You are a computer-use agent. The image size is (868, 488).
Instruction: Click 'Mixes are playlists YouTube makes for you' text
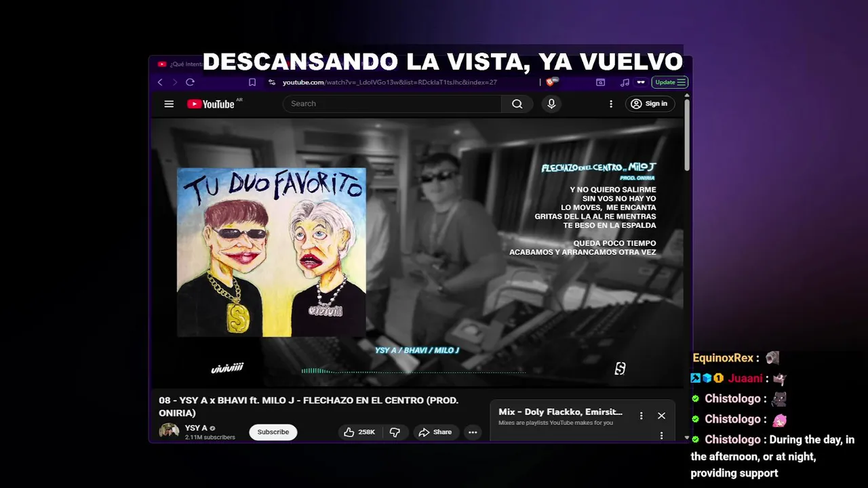555,423
